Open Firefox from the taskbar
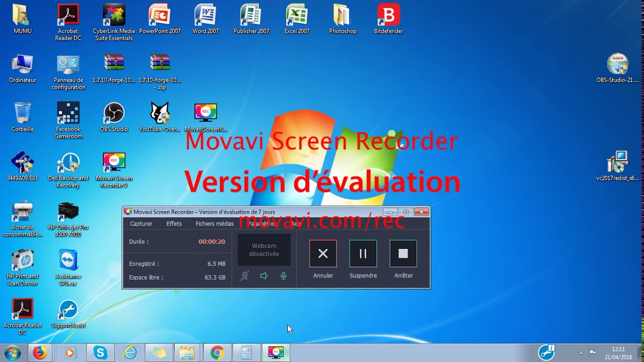 click(40, 353)
